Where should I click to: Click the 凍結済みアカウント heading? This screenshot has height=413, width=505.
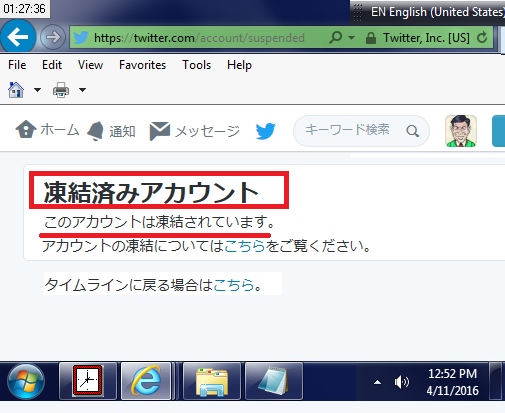(x=151, y=192)
